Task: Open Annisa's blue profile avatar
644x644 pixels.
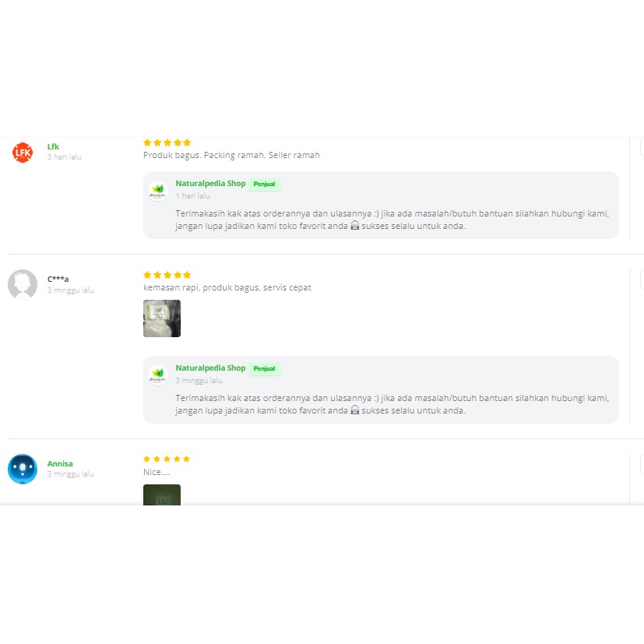Action: tap(23, 469)
